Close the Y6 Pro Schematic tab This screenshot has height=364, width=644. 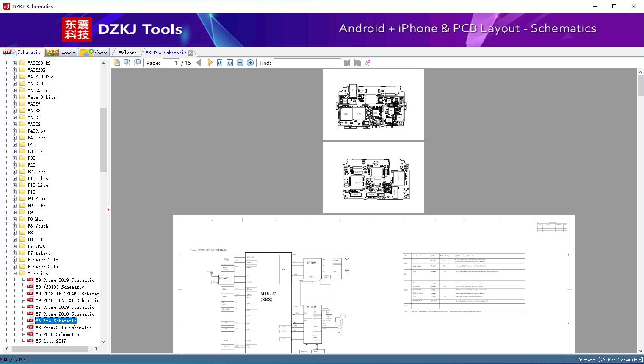click(x=191, y=53)
